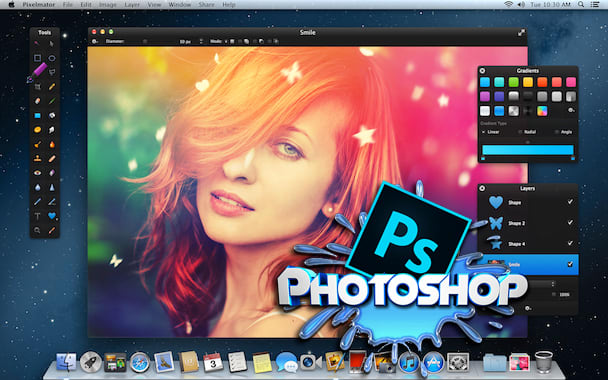
Task: Select the Healing bandage tool
Action: tap(52, 159)
